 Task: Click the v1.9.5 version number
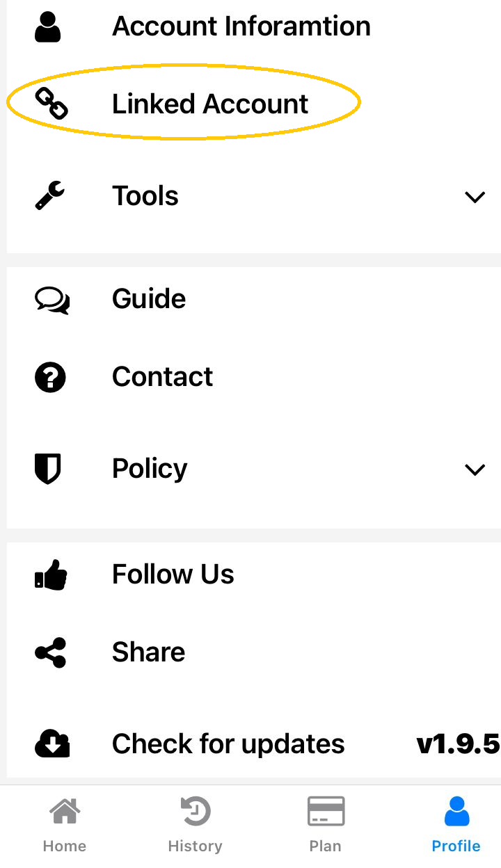pyautogui.click(x=457, y=744)
